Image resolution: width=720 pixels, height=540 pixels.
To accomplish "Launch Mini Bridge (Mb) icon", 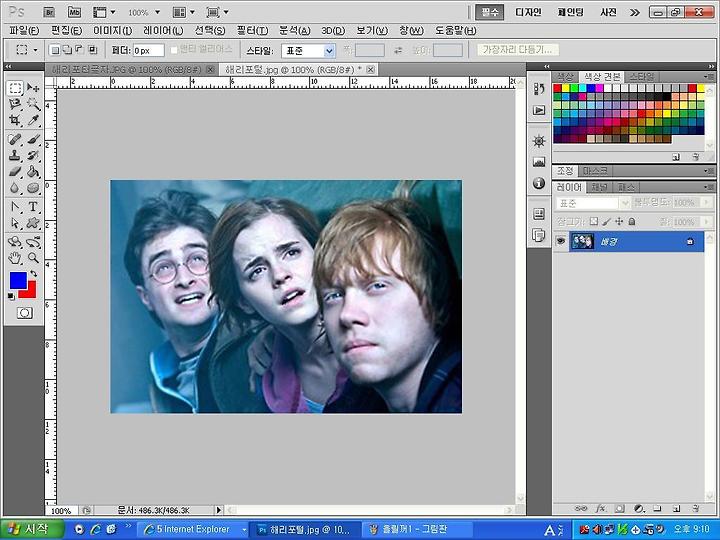I will 74,12.
